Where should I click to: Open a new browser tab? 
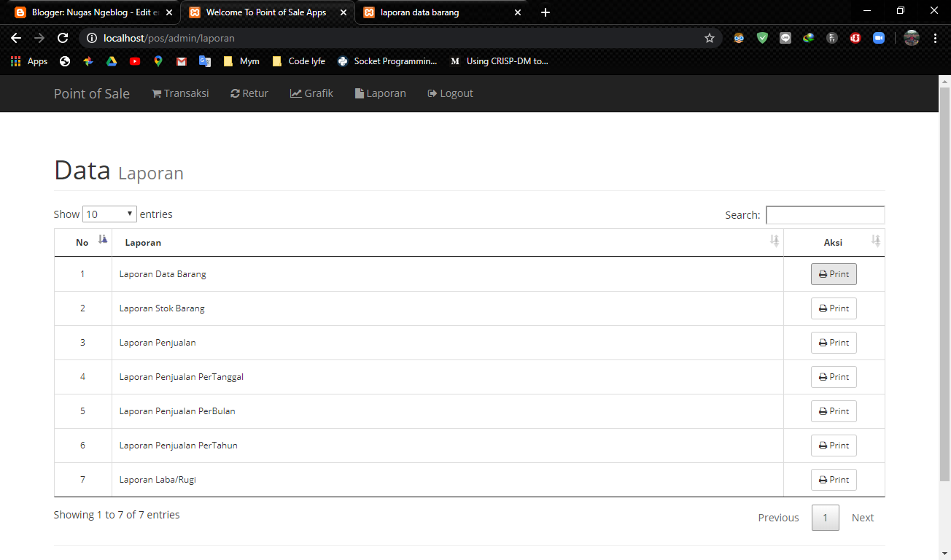click(546, 12)
